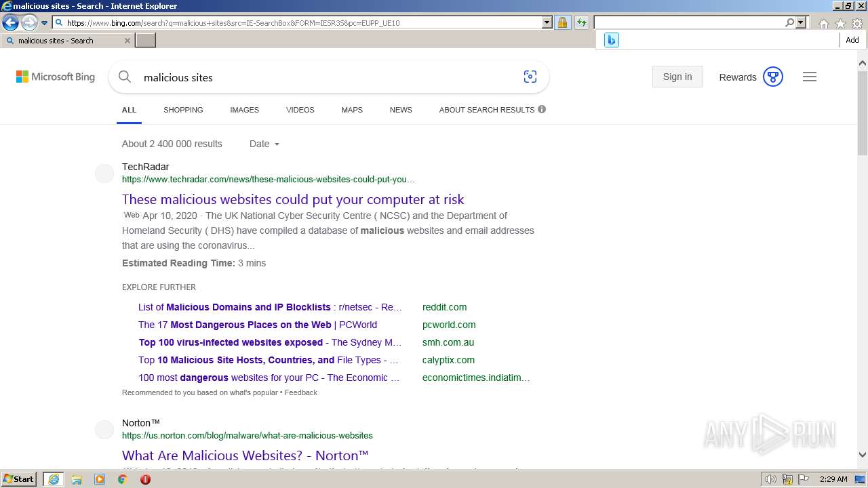Click the Rewards medal icon
The width and height of the screenshot is (868, 488).
(x=773, y=77)
